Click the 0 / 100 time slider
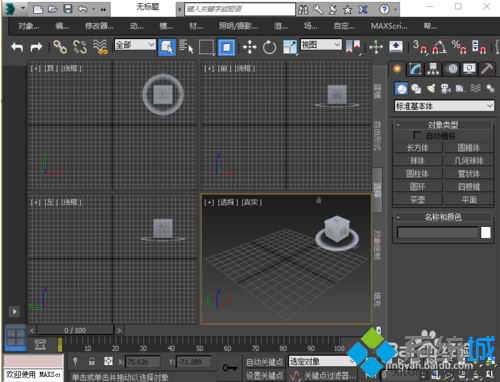 coord(75,330)
